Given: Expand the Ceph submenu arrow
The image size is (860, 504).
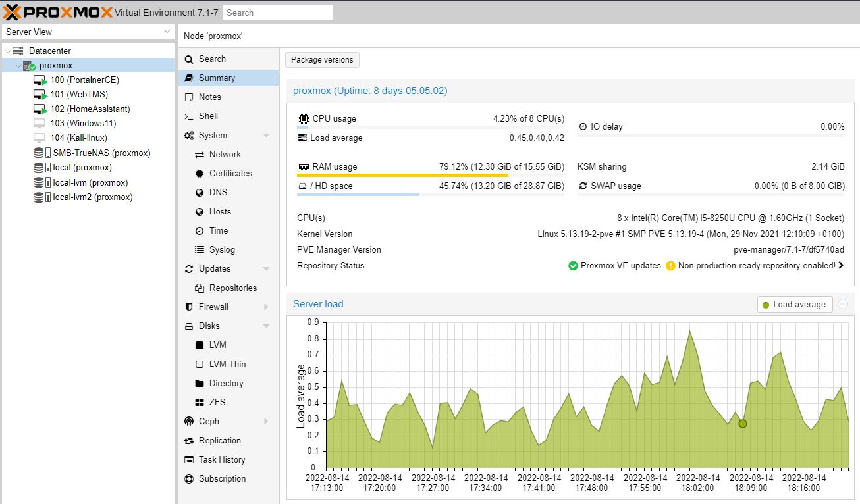Looking at the screenshot, I should 266,421.
